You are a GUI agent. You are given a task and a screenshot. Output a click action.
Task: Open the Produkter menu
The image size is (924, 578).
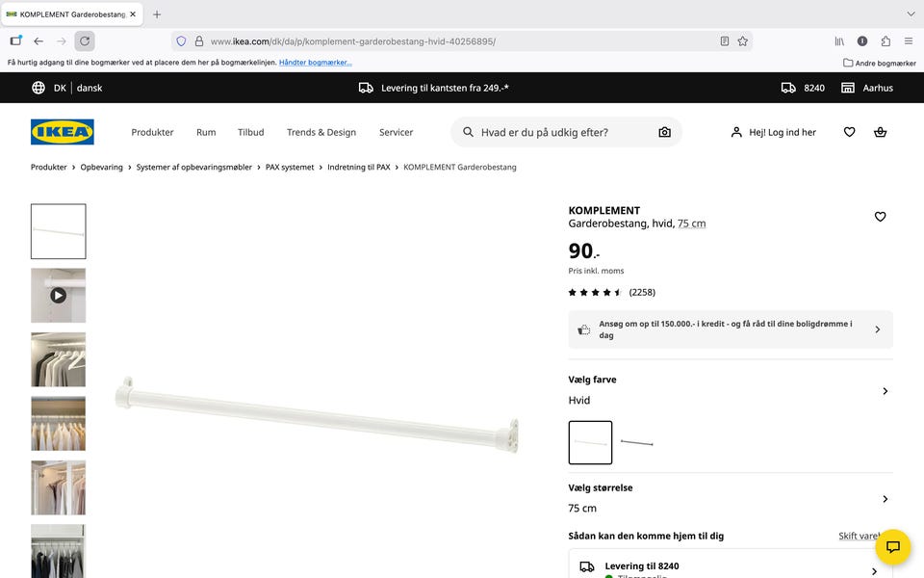point(152,132)
